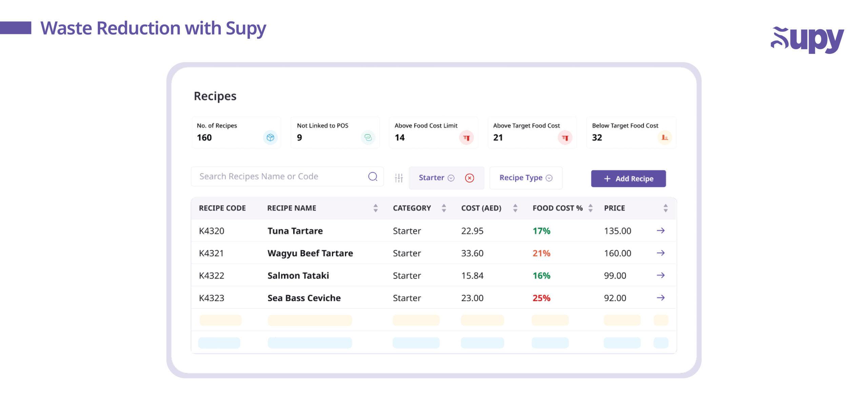Open the Wagyu Beef Tartare row arrow
868x406 pixels.
(x=660, y=253)
